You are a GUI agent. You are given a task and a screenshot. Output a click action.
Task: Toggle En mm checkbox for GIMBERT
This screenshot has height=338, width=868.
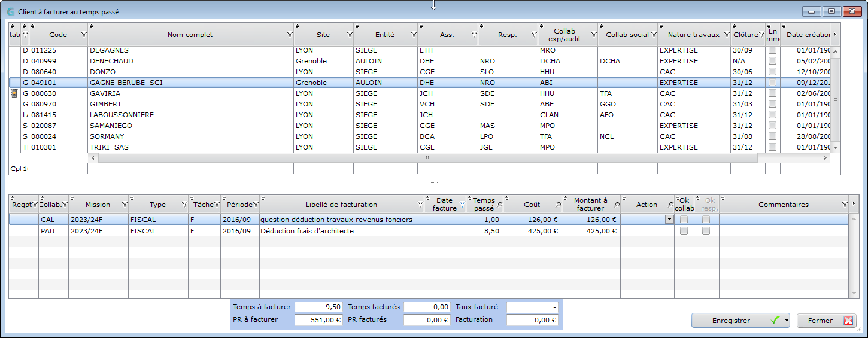(x=772, y=104)
